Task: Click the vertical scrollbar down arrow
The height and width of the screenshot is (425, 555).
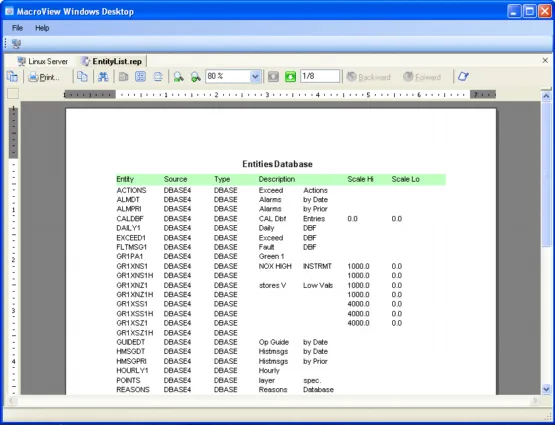Action: click(546, 389)
